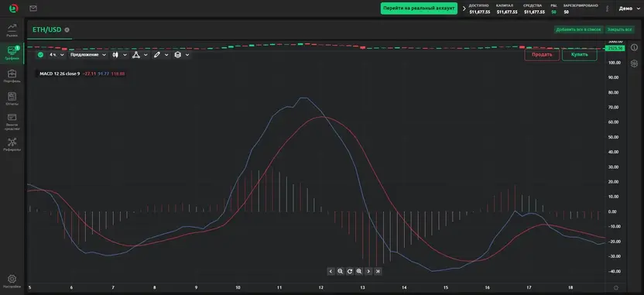Open the deposit funds card icon
Screen dimensions: 644x295
[12, 122]
